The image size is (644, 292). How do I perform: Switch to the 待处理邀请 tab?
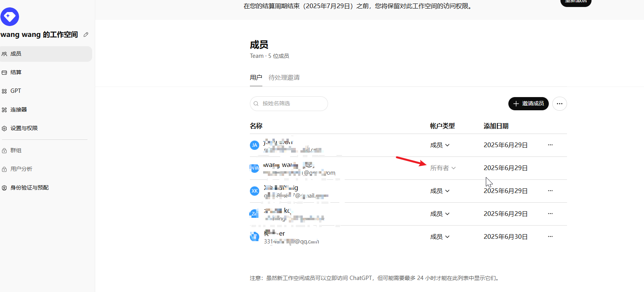click(x=284, y=78)
